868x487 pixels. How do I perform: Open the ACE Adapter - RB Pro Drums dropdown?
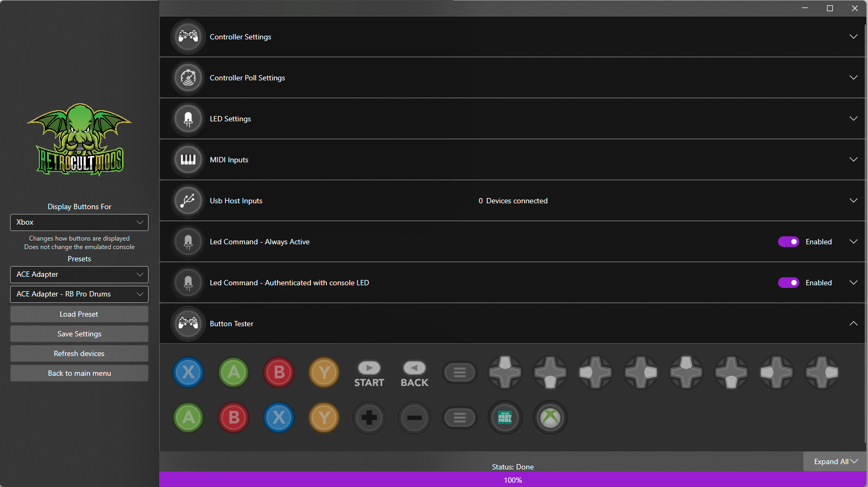point(79,294)
